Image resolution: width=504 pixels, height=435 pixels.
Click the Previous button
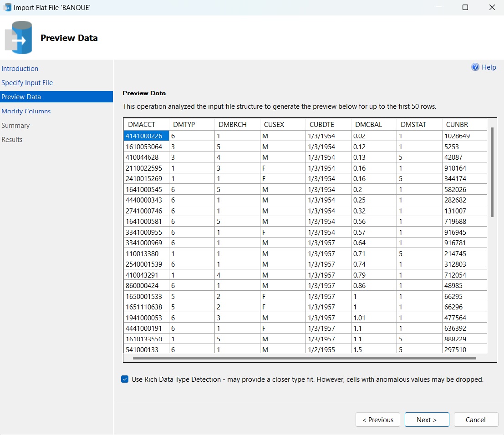[377, 420]
